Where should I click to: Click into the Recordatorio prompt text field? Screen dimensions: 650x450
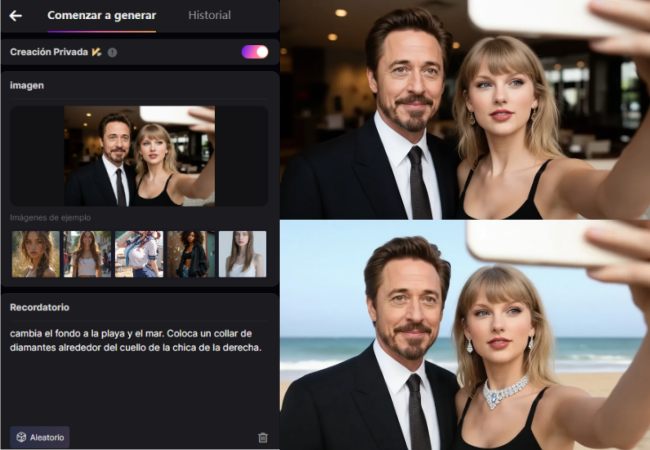point(139,373)
